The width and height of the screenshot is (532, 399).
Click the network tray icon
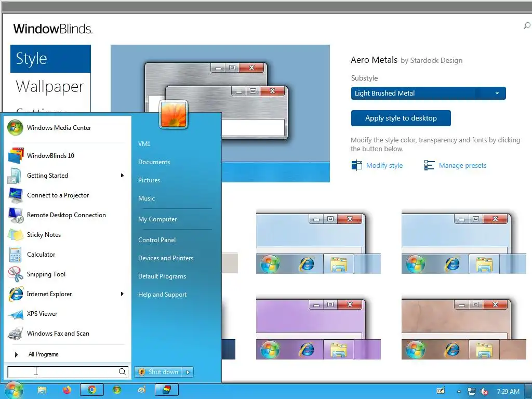(x=471, y=392)
